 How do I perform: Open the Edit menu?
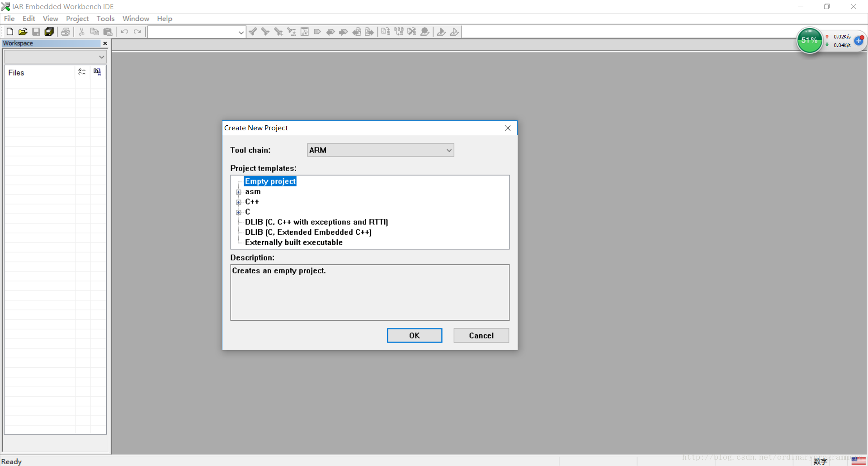(29, 19)
